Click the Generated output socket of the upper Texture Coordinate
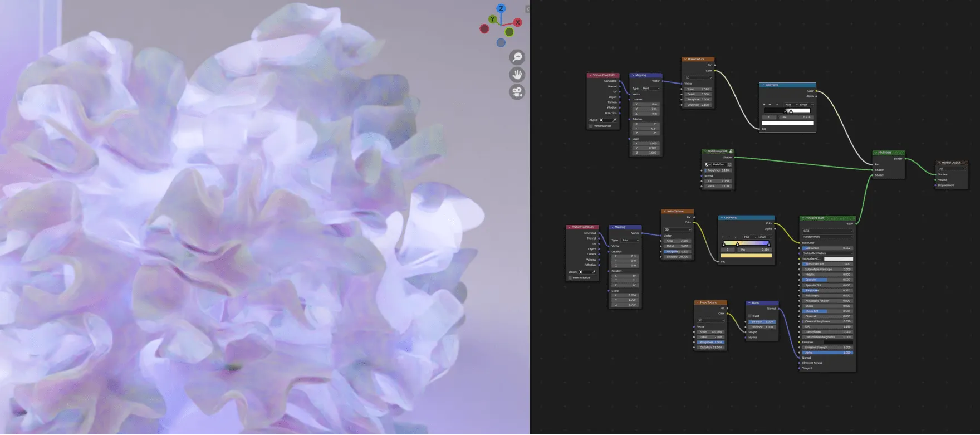This screenshot has width=980, height=435. point(620,81)
